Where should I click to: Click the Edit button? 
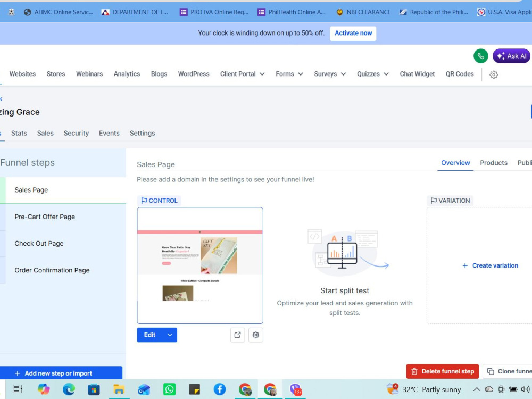tap(149, 335)
